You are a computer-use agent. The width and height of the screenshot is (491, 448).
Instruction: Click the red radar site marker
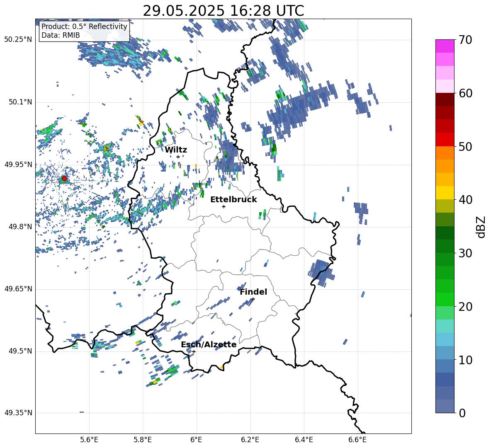pos(64,179)
